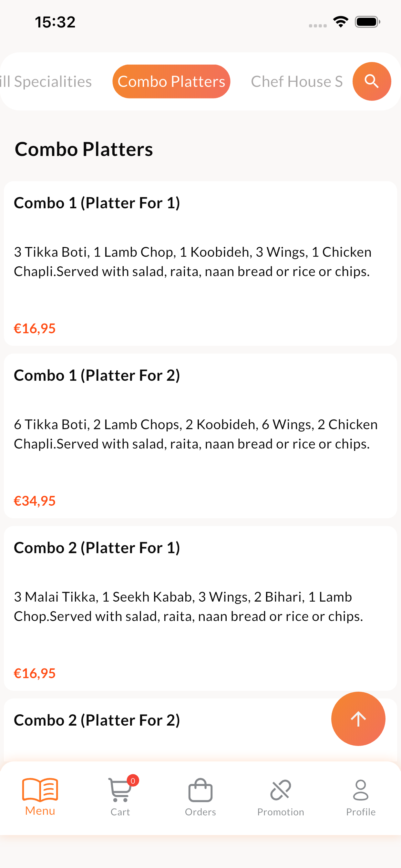401x868 pixels.
Task: Switch to Grill Specialities category
Action: click(x=46, y=81)
